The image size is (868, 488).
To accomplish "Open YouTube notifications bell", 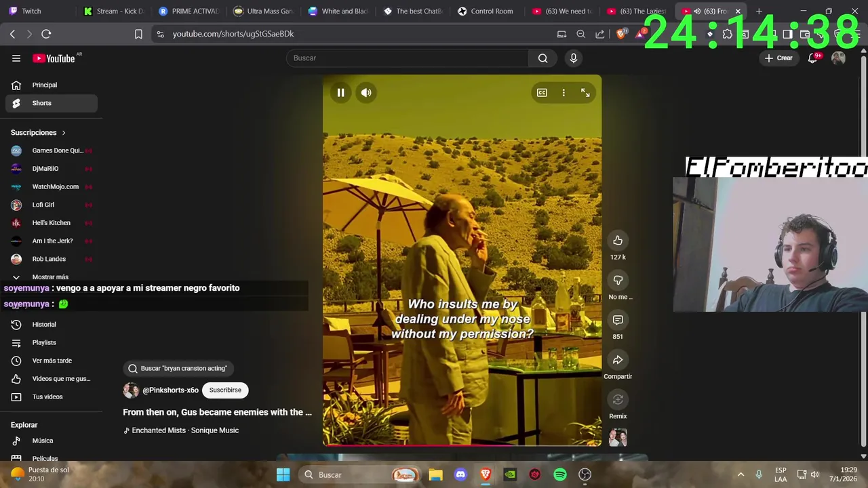I will pos(812,58).
